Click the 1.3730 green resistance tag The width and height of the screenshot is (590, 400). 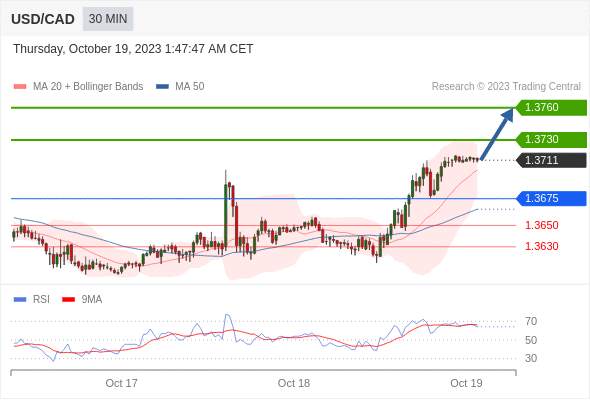click(x=551, y=140)
